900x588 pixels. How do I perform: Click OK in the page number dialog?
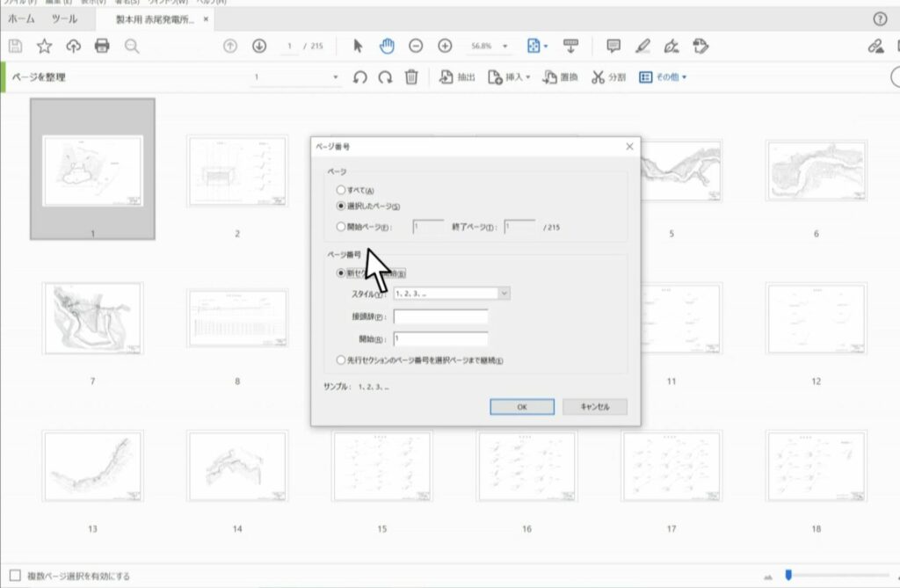pos(522,407)
